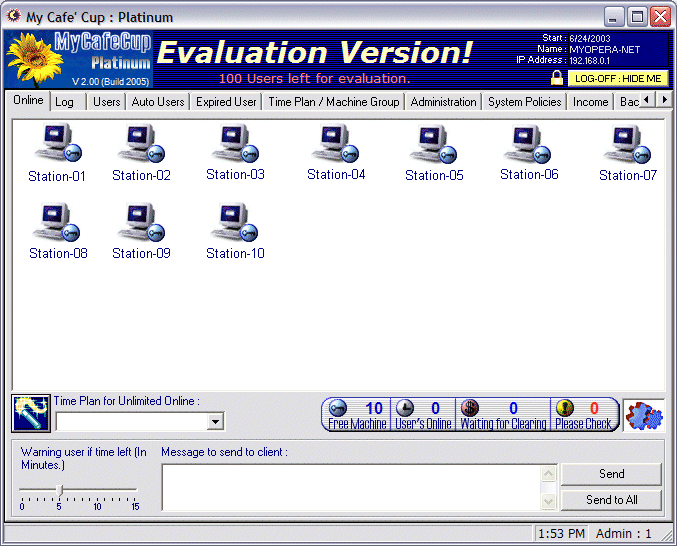Click the 1:53 PM status bar clock
The height and width of the screenshot is (546, 677).
coord(561,534)
